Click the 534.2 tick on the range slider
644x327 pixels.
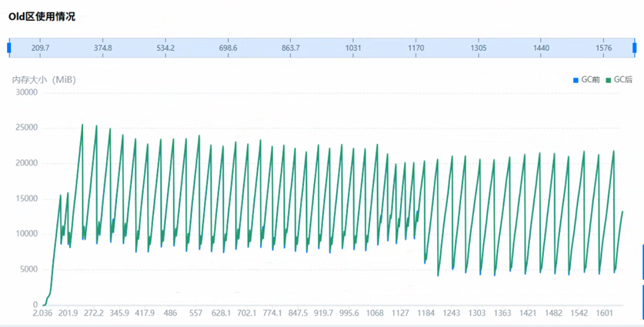point(165,48)
